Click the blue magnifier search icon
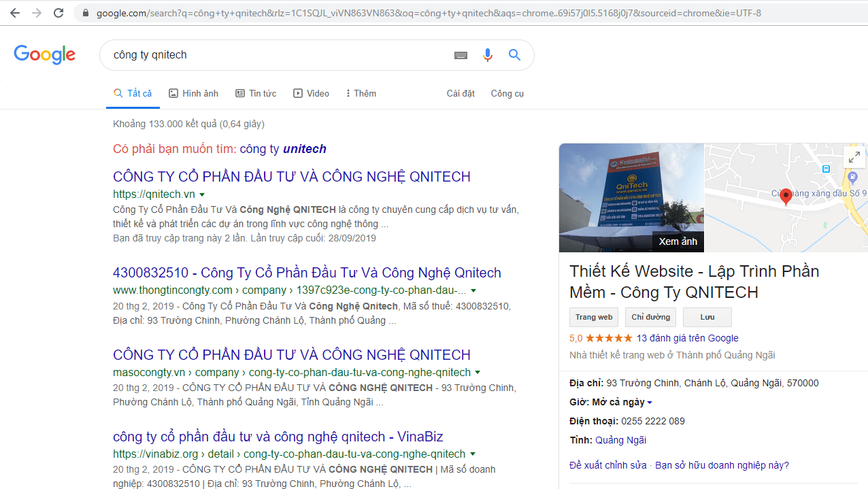Image resolution: width=868 pixels, height=489 pixels. [x=514, y=55]
